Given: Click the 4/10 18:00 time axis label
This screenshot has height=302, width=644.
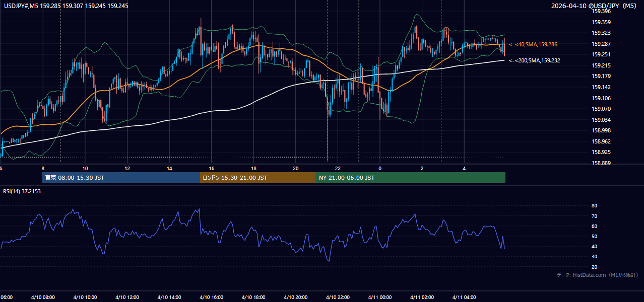Looking at the screenshot, I should (x=253, y=297).
